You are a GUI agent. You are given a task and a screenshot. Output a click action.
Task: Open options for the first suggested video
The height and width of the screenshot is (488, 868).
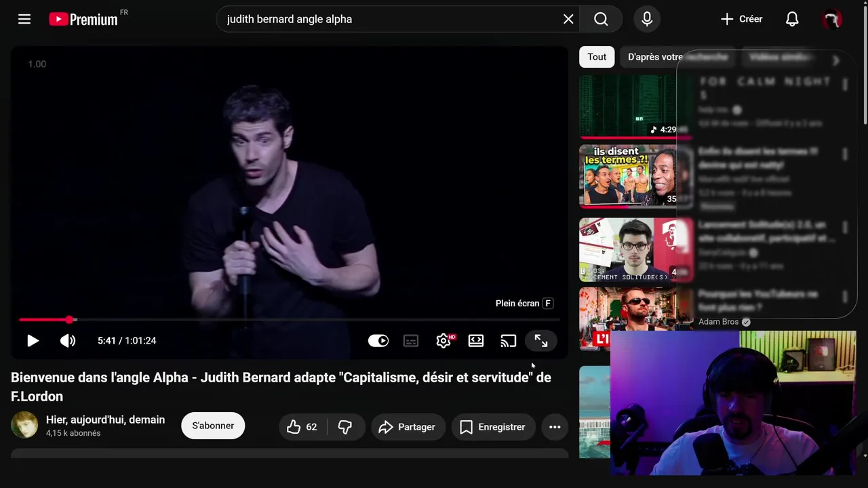coord(845,85)
